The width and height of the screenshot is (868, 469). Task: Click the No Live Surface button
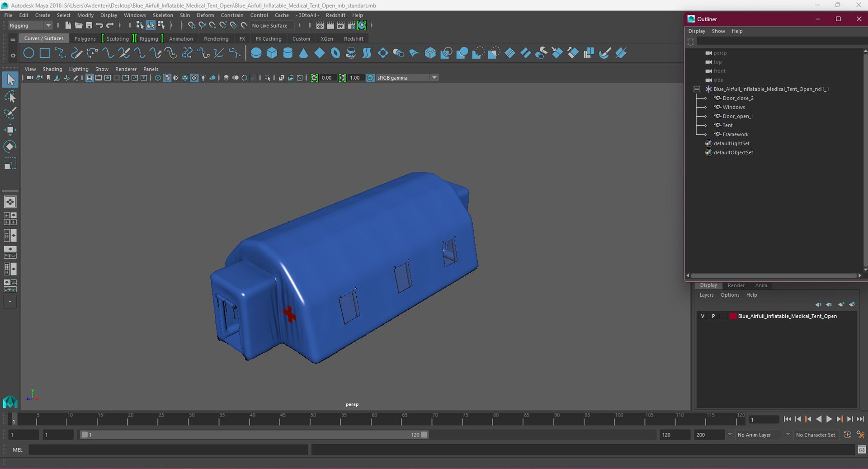270,25
